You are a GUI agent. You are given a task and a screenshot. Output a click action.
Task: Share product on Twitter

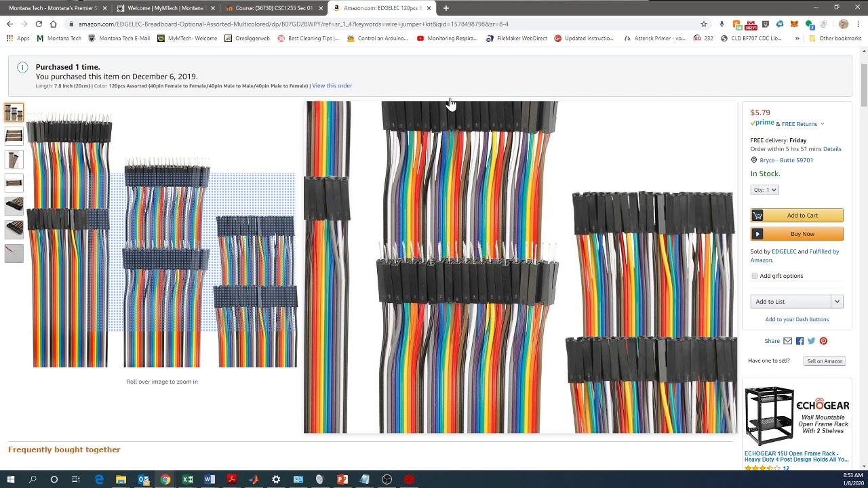pyautogui.click(x=811, y=341)
